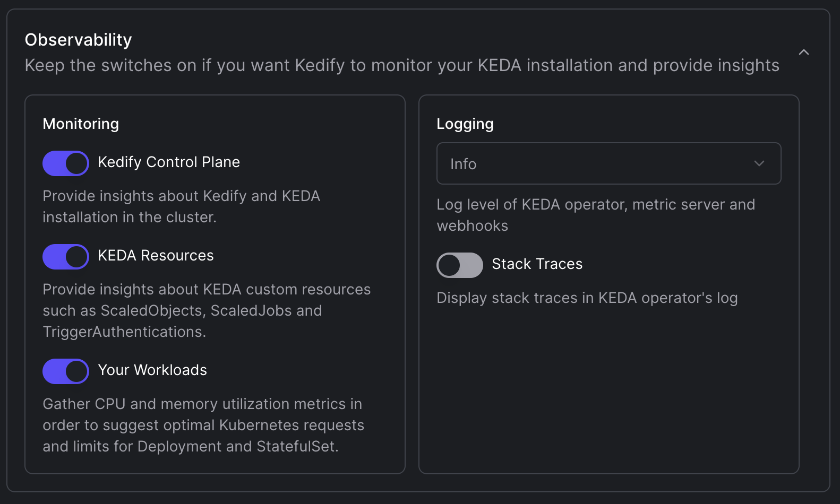Viewport: 840px width, 504px height.
Task: Click the Observability section title
Action: [x=79, y=40]
